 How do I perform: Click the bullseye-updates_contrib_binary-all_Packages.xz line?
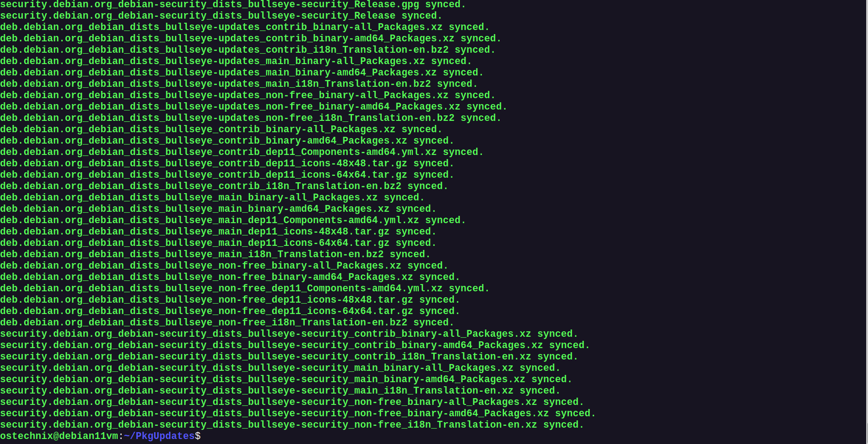[245, 27]
